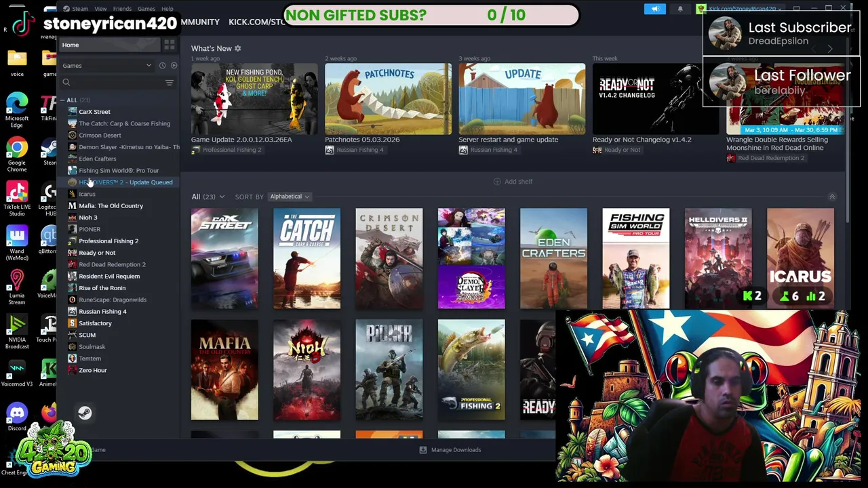The width and height of the screenshot is (868, 488).
Task: Select Temtem in the sidebar list
Action: tap(90, 359)
